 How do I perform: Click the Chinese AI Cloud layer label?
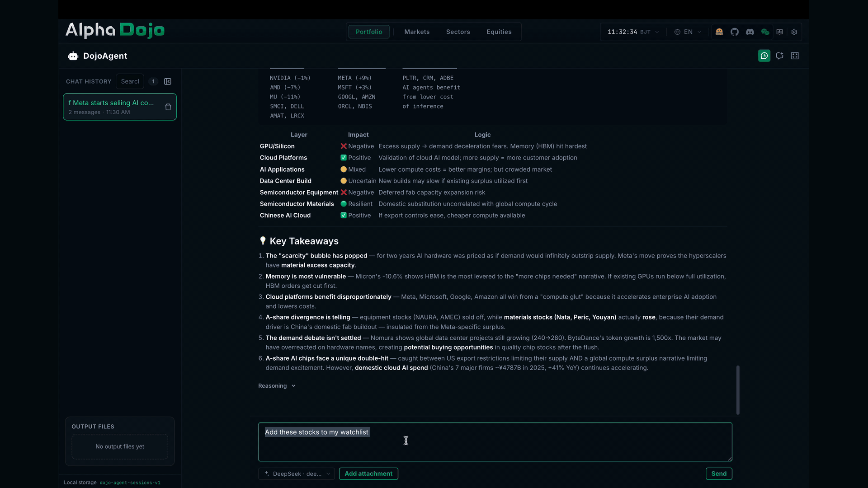click(x=285, y=216)
